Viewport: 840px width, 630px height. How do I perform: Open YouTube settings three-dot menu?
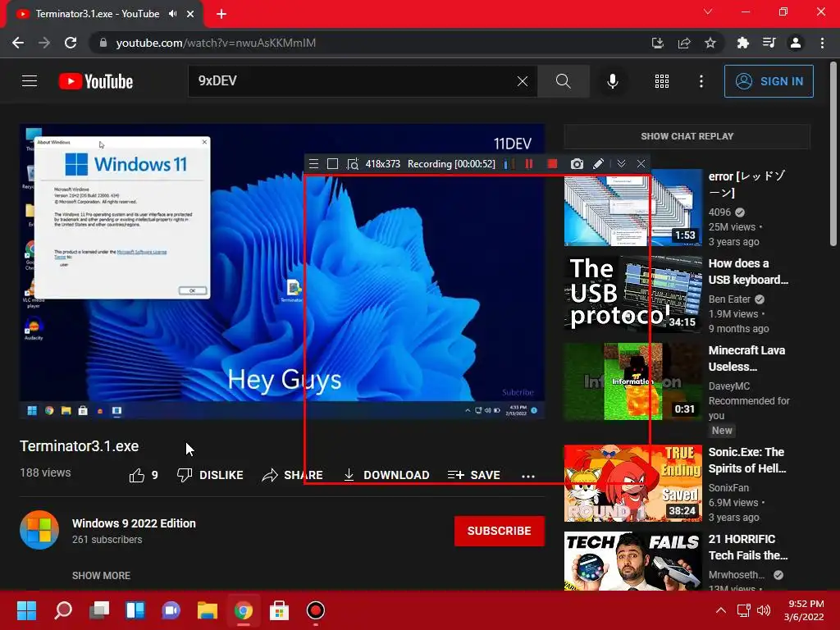[701, 81]
